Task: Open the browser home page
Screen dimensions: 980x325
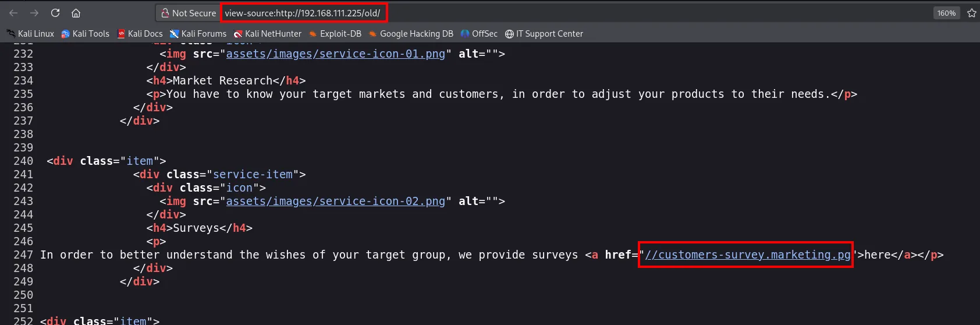Action: (76, 13)
